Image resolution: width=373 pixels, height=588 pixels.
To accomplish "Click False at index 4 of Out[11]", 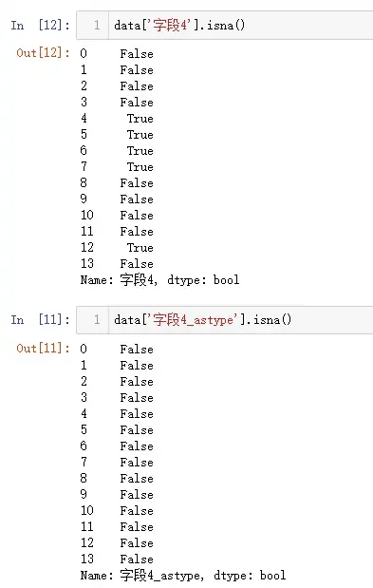I will pyautogui.click(x=137, y=414).
